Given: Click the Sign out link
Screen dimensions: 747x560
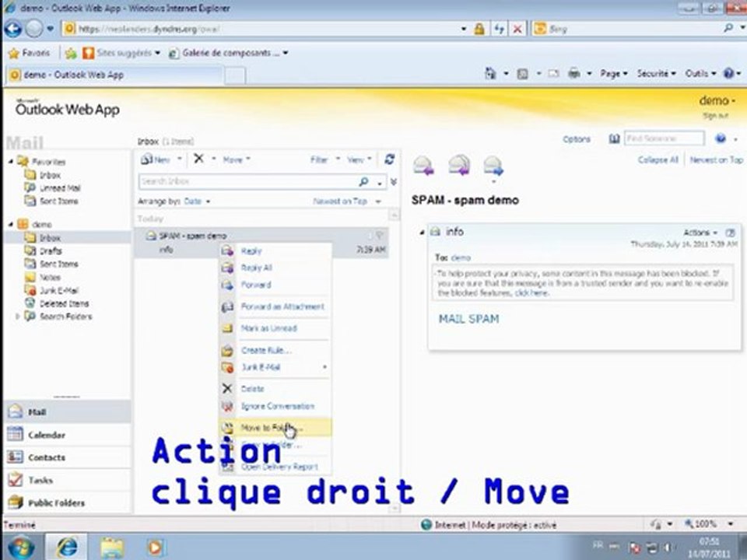Looking at the screenshot, I should click(x=715, y=116).
